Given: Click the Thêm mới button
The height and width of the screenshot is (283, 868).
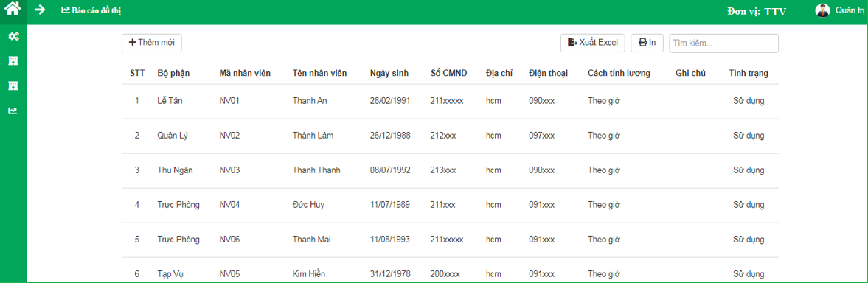Looking at the screenshot, I should pos(152,43).
